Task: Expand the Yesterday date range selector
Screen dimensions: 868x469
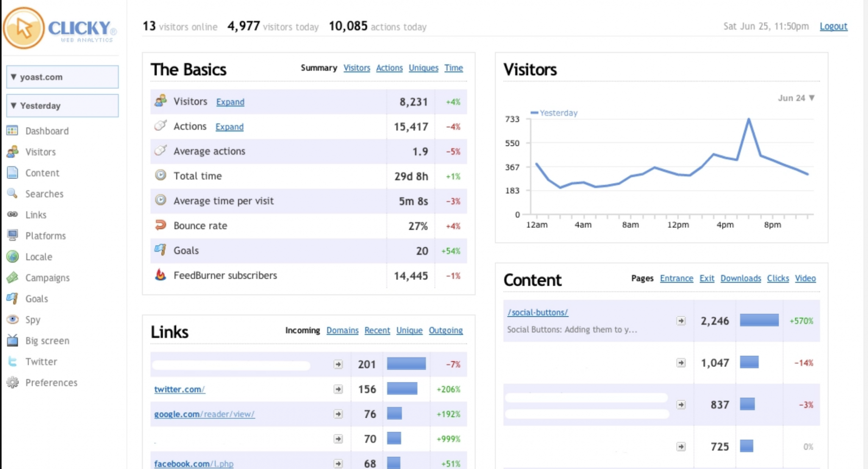Action: point(62,106)
